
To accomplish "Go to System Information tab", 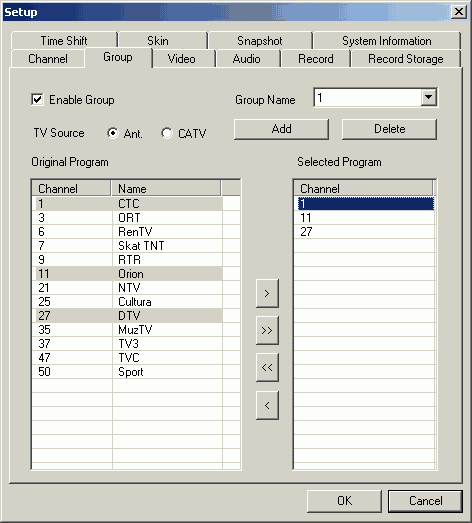I will coord(387,41).
